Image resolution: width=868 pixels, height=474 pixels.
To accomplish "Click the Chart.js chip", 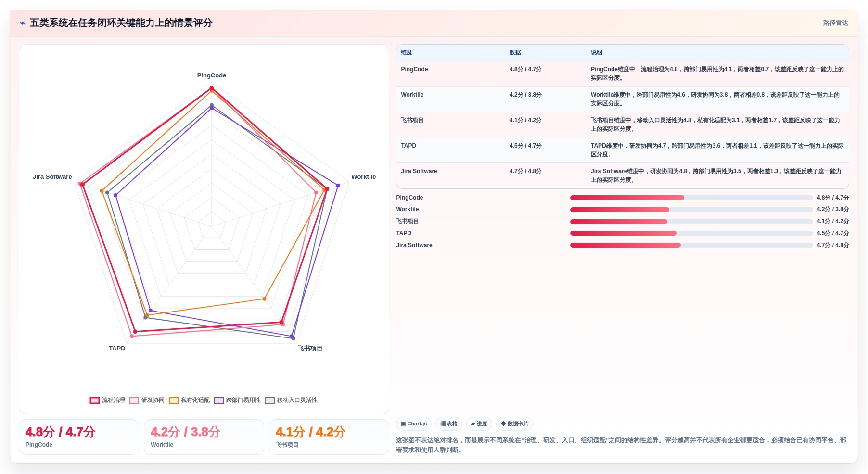I will [414, 424].
